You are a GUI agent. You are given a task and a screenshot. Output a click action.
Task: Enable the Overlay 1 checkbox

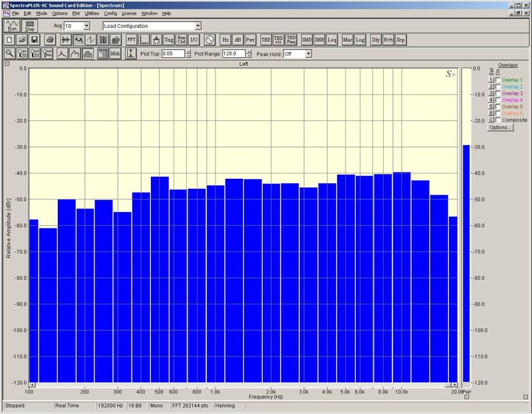497,80
